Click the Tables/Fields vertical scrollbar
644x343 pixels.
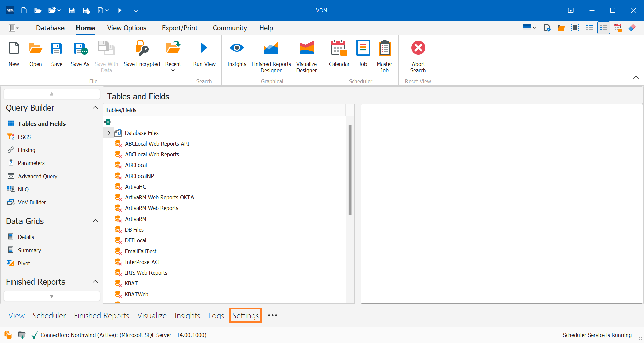tap(350, 170)
